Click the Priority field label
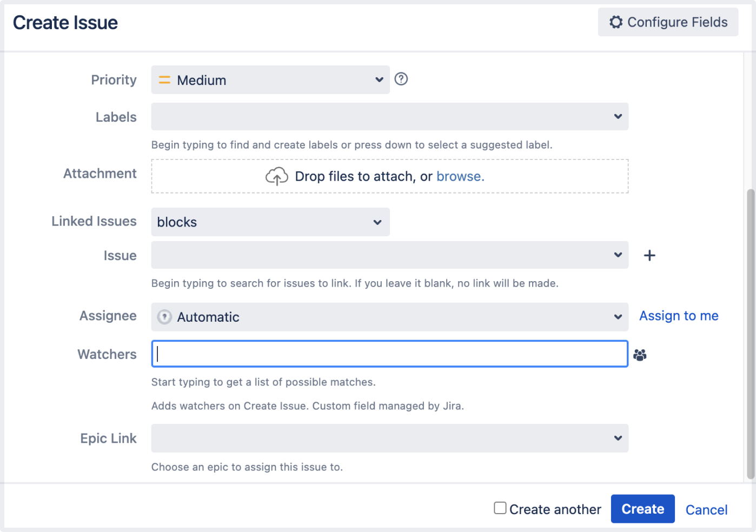Screen dimensions: 756x532 pyautogui.click(x=114, y=80)
